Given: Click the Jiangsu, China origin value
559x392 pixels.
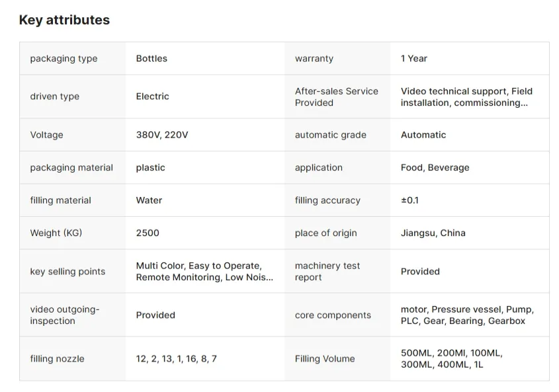Looking at the screenshot, I should tap(433, 233).
